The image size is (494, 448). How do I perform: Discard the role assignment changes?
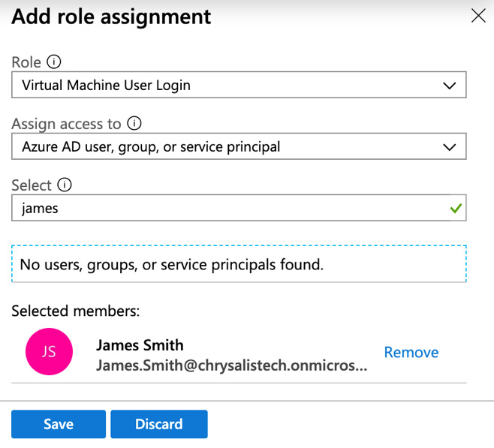pyautogui.click(x=158, y=424)
